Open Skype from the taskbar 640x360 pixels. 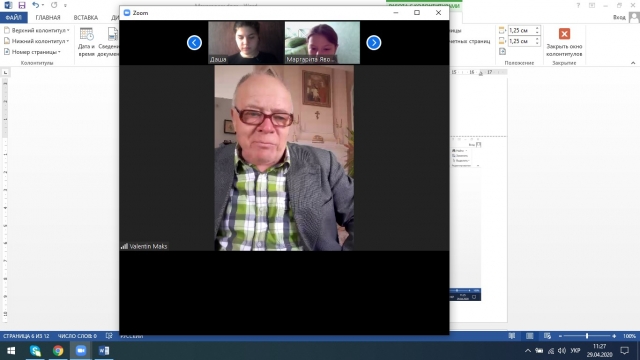(35, 351)
